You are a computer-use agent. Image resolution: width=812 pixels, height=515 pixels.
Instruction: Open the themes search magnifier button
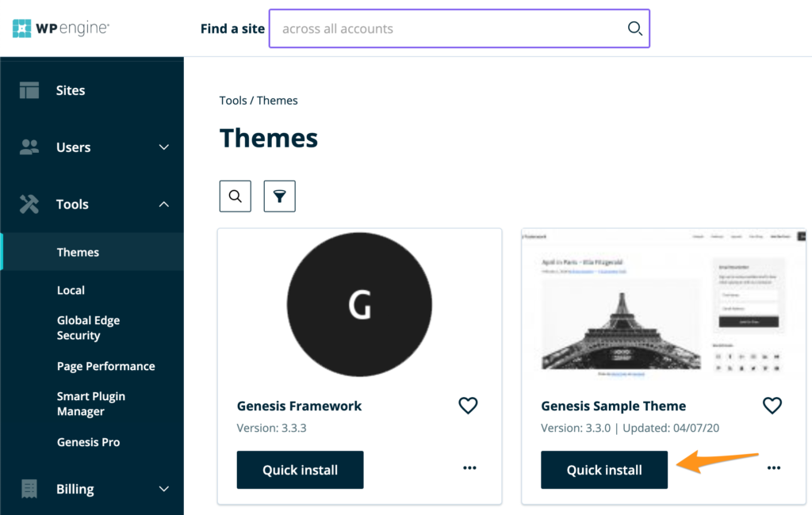[235, 196]
